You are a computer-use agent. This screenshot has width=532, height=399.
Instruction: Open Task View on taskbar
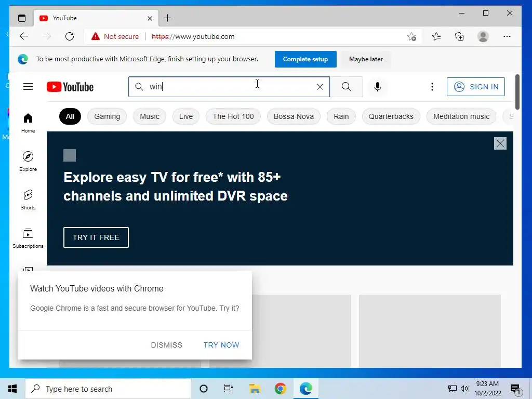(229, 389)
